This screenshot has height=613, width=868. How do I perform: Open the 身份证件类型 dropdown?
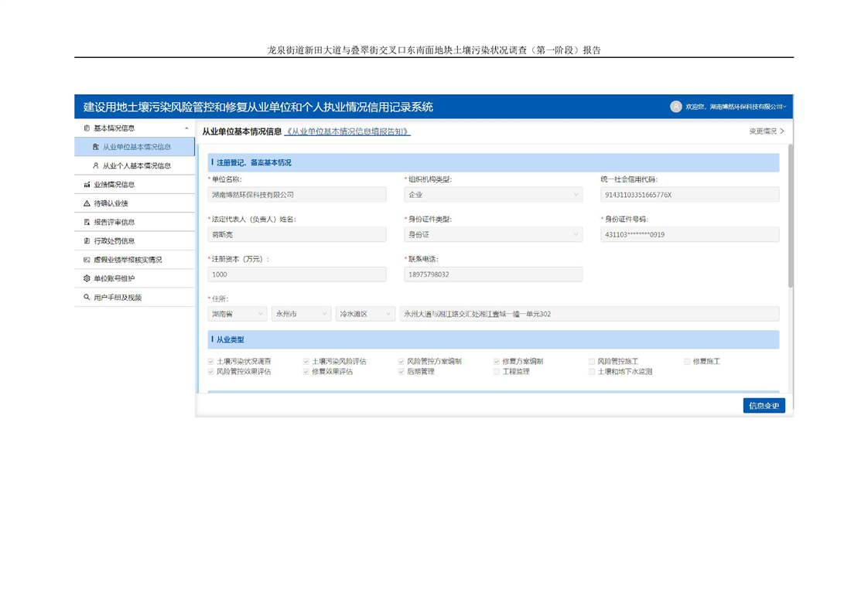tap(493, 234)
